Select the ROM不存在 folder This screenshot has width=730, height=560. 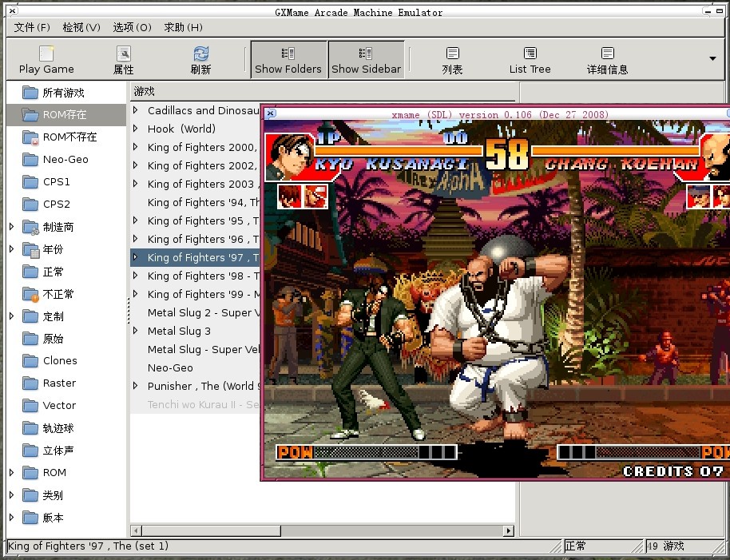tap(66, 137)
